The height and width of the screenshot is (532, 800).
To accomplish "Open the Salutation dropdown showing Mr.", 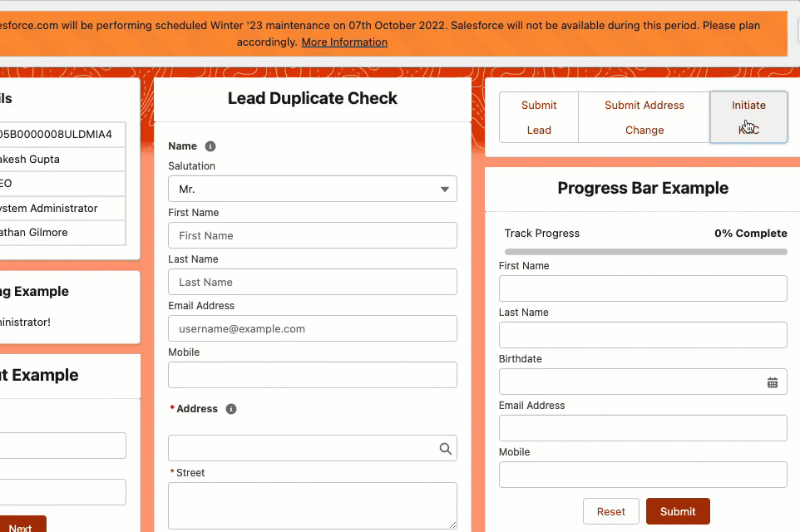I will click(312, 189).
